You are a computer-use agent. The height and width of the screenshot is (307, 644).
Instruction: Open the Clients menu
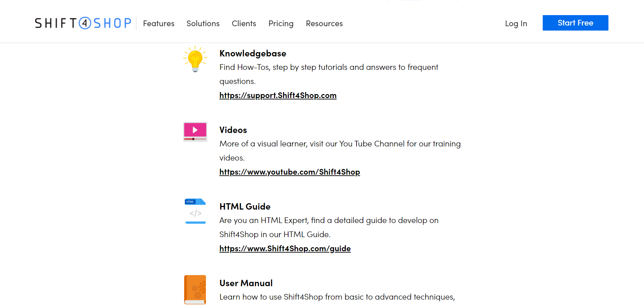[244, 24]
